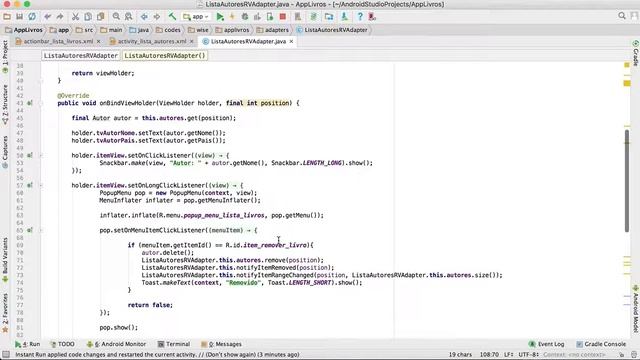Click the applivros breadcrumb folder
This screenshot has height=360, width=640.
(x=232, y=30)
